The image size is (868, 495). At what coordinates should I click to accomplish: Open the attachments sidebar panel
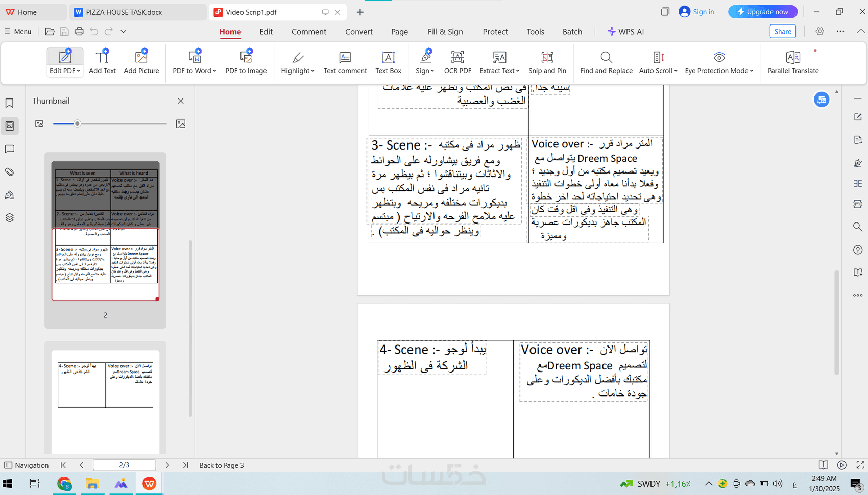pyautogui.click(x=9, y=172)
